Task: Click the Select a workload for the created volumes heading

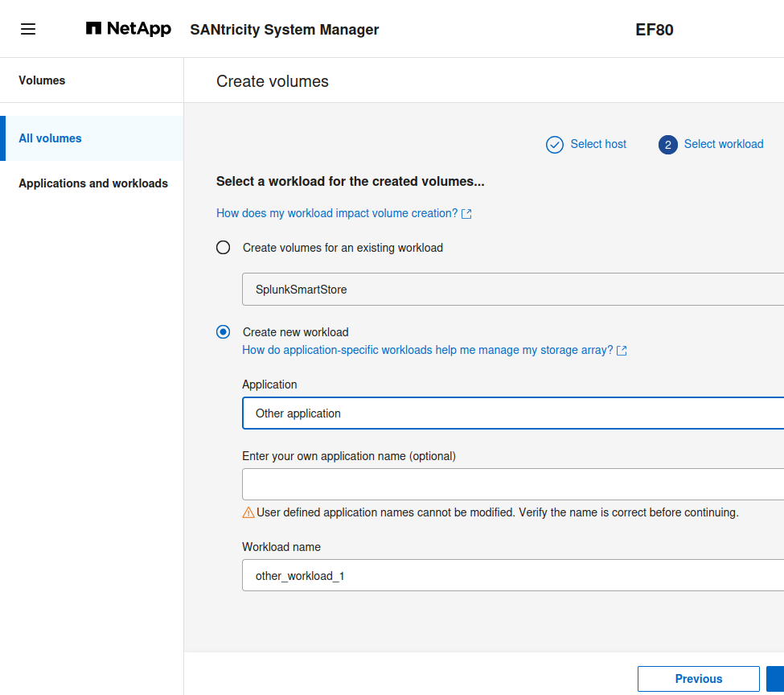Action: pyautogui.click(x=350, y=181)
